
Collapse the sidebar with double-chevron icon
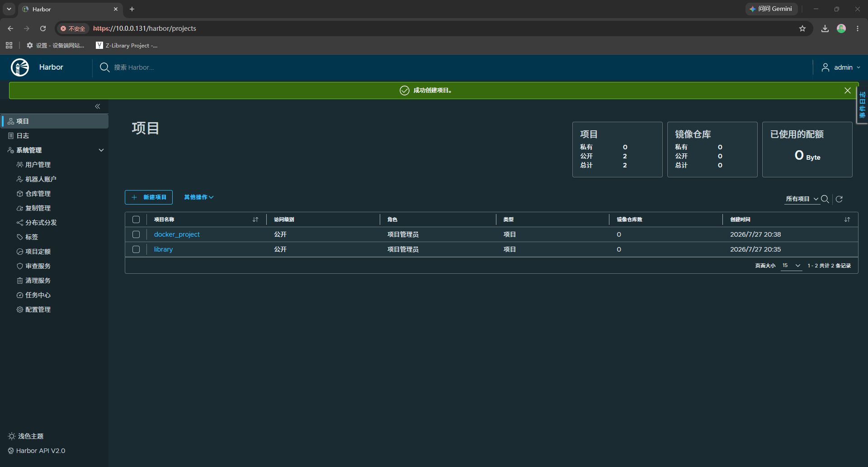98,106
